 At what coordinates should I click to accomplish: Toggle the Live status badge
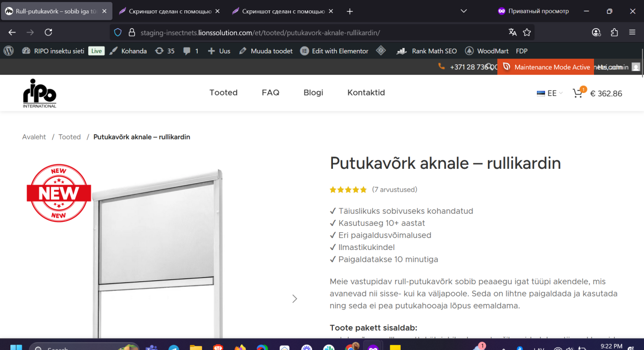[97, 51]
